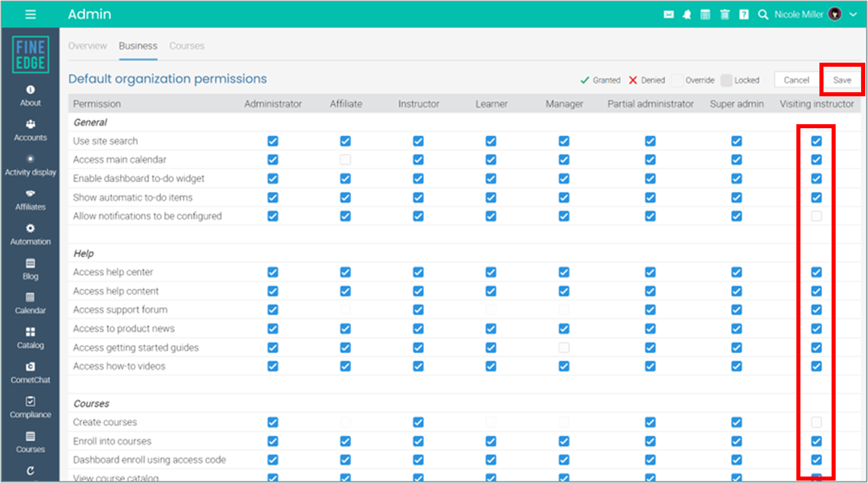This screenshot has width=868, height=483.
Task: Open the help question mark icon
Action: 744,15
